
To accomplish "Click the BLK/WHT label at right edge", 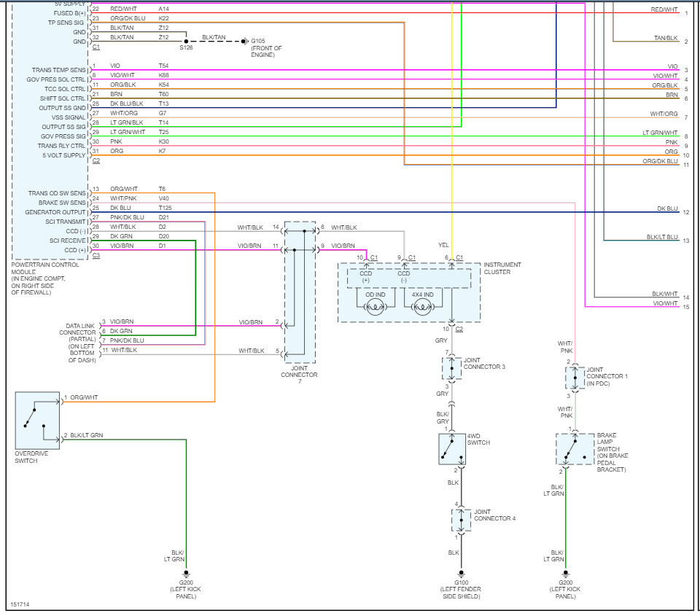I will 665,294.
